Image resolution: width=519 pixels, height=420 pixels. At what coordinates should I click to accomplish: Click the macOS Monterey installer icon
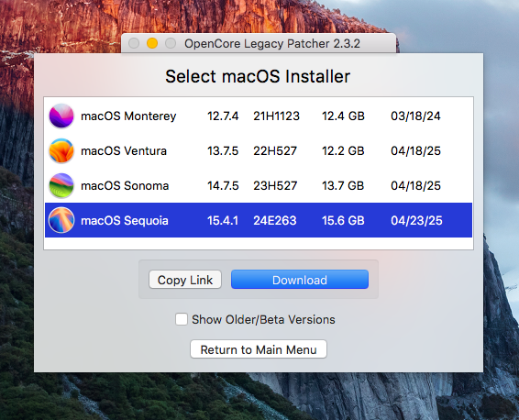point(61,116)
